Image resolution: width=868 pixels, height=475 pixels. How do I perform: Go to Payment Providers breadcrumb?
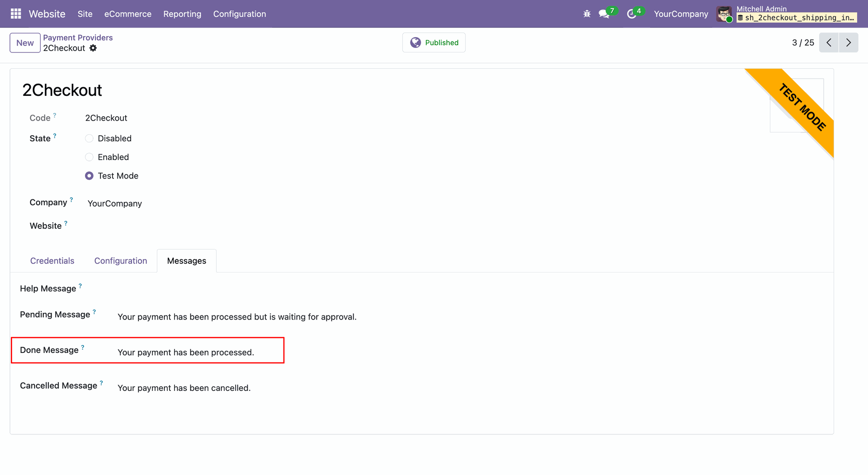click(78, 38)
